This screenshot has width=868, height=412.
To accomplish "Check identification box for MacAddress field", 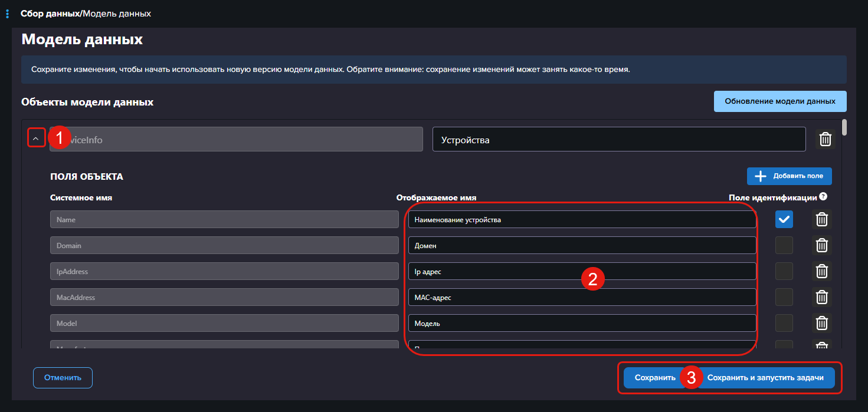I will [x=784, y=297].
